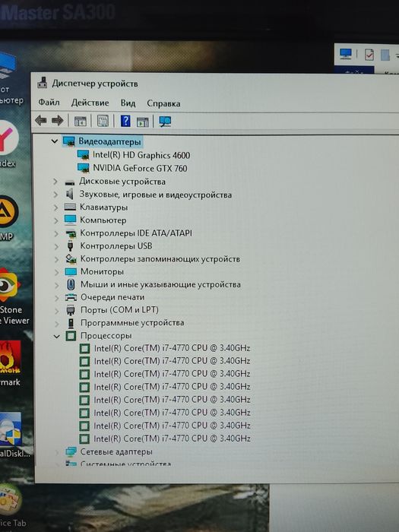Viewport: 399px width, 532px height.
Task: Expand the Дисковые устройства category
Action: pyautogui.click(x=55, y=182)
